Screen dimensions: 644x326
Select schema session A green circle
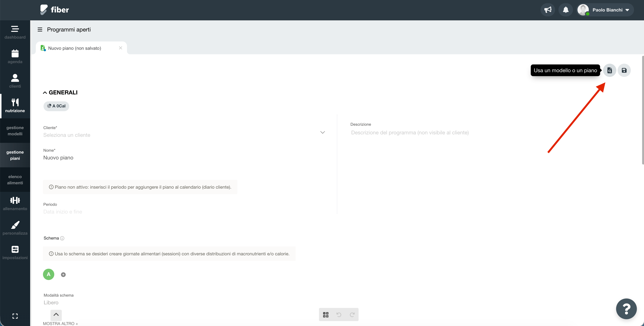[48, 274]
